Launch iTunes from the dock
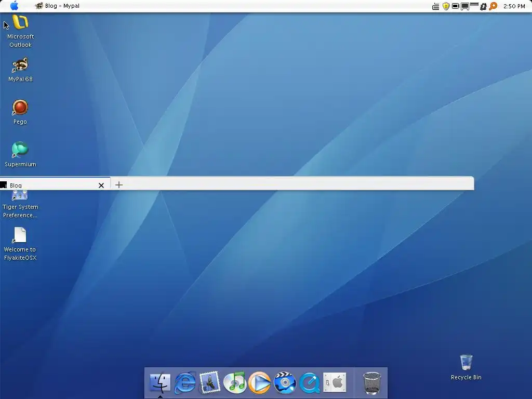532x399 pixels. (x=235, y=383)
